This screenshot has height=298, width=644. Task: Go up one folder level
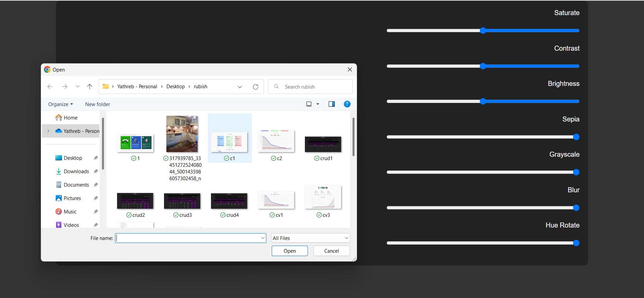click(x=90, y=87)
